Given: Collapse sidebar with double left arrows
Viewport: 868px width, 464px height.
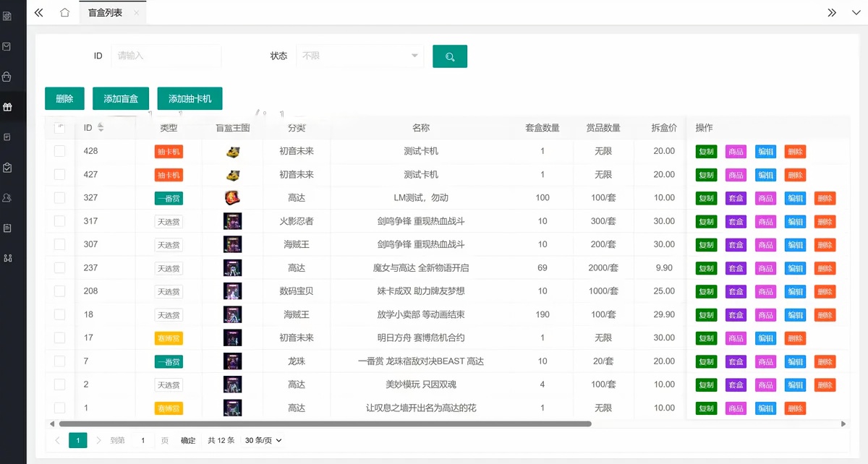Looking at the screenshot, I should pos(39,12).
